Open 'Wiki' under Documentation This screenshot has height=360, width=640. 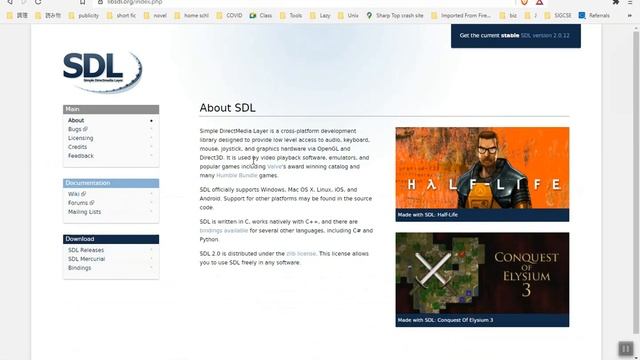[77, 194]
